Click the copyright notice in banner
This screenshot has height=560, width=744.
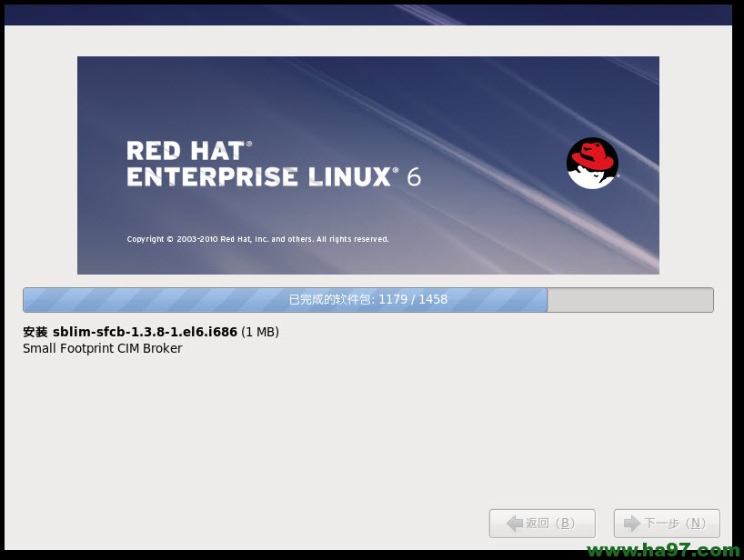click(x=257, y=239)
